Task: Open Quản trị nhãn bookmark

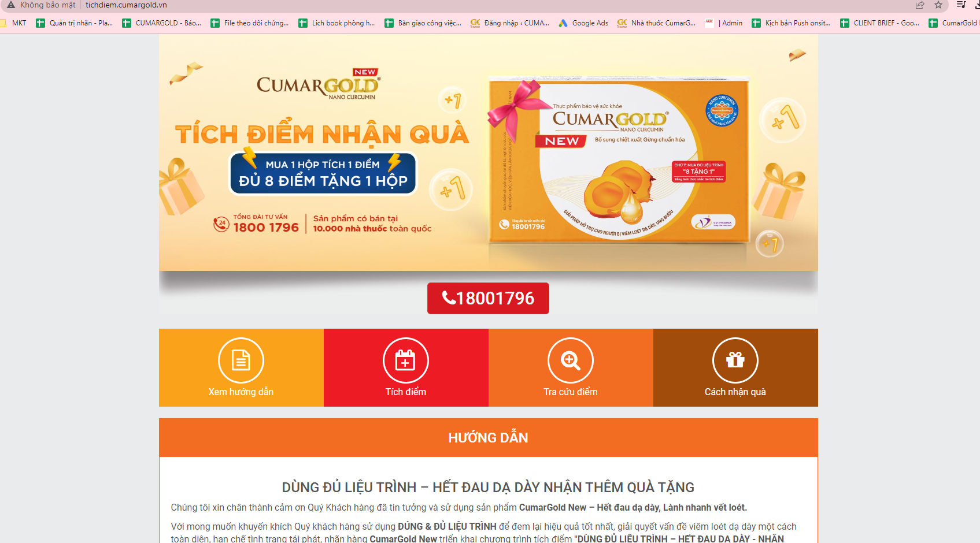Action: 75,23
